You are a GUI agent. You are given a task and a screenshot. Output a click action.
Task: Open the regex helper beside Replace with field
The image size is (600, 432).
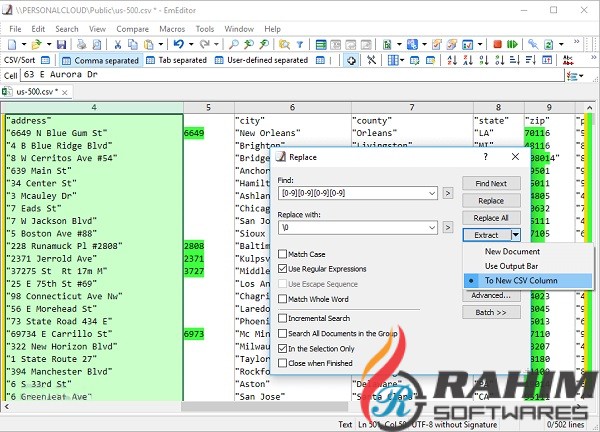click(x=448, y=228)
